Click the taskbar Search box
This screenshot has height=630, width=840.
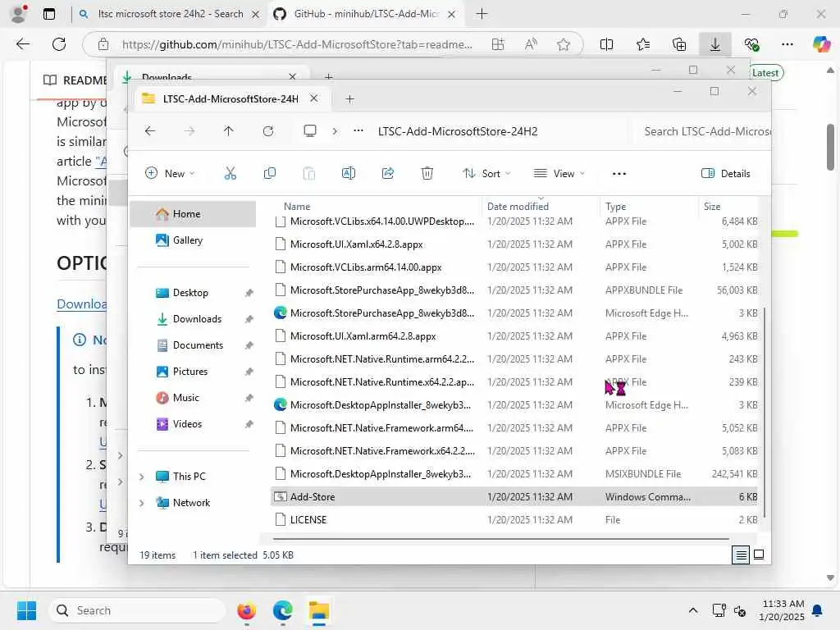click(x=137, y=610)
